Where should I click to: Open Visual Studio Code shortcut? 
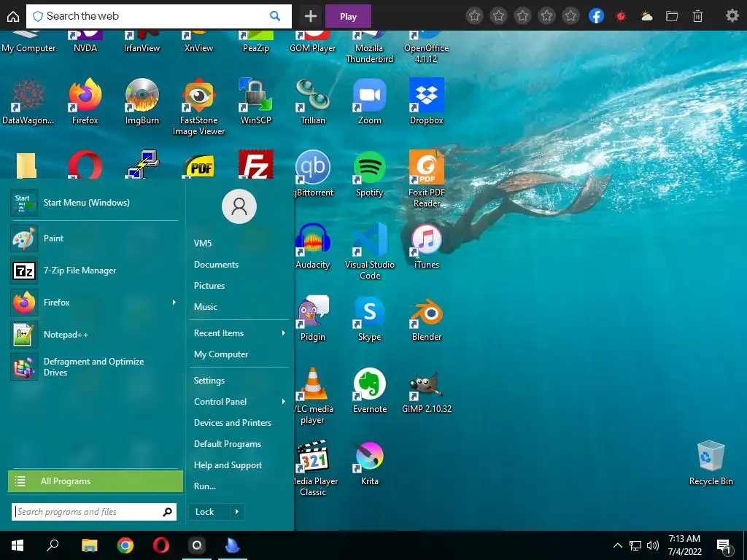[370, 251]
